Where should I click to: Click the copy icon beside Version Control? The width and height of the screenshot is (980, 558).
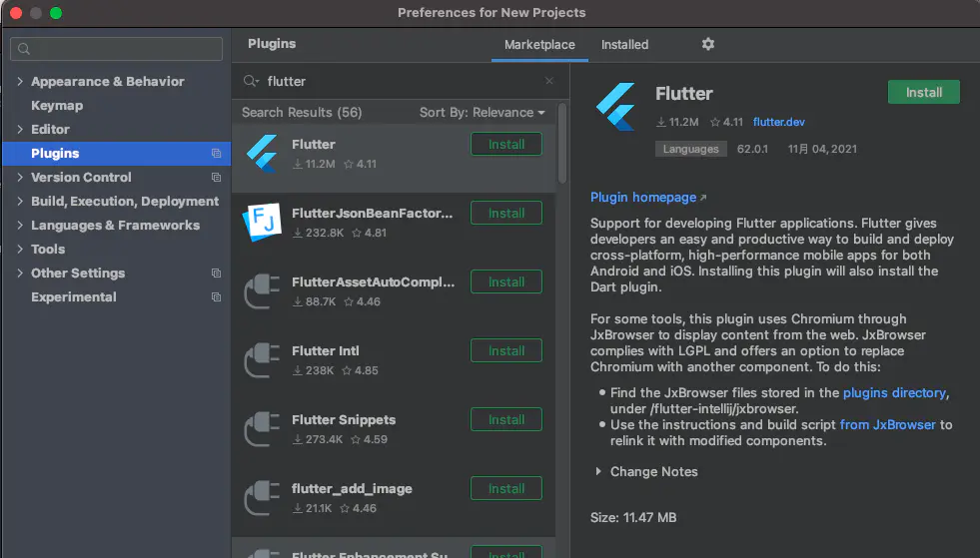click(x=216, y=178)
